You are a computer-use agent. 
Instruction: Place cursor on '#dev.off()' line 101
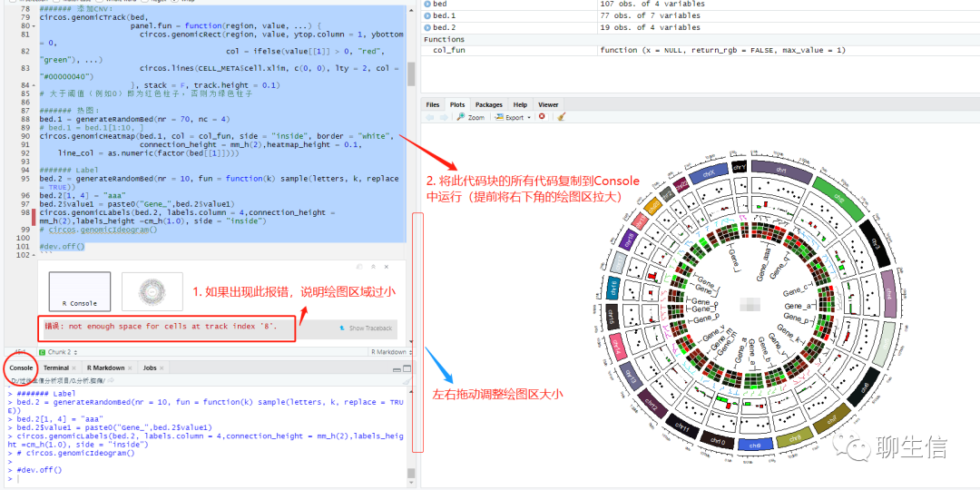pos(62,247)
